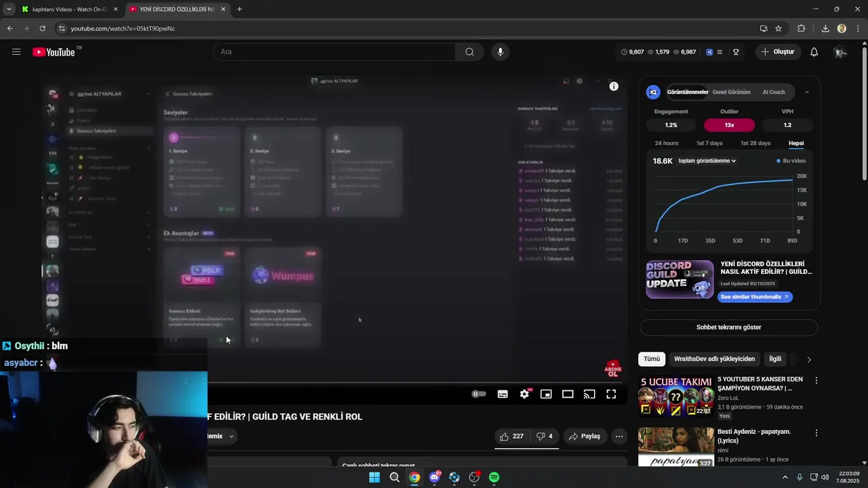Select the Görüntülenmeler tab
Viewport: 868px width, 488px height.
tap(688, 92)
